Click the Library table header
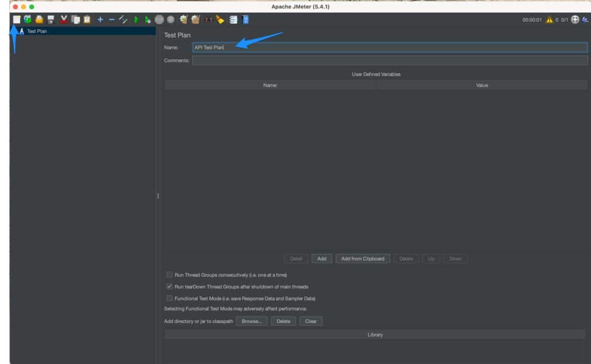The height and width of the screenshot is (364, 591). tap(375, 335)
